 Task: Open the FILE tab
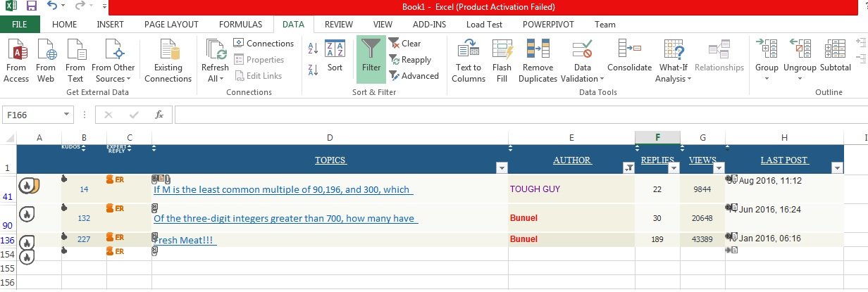point(20,24)
